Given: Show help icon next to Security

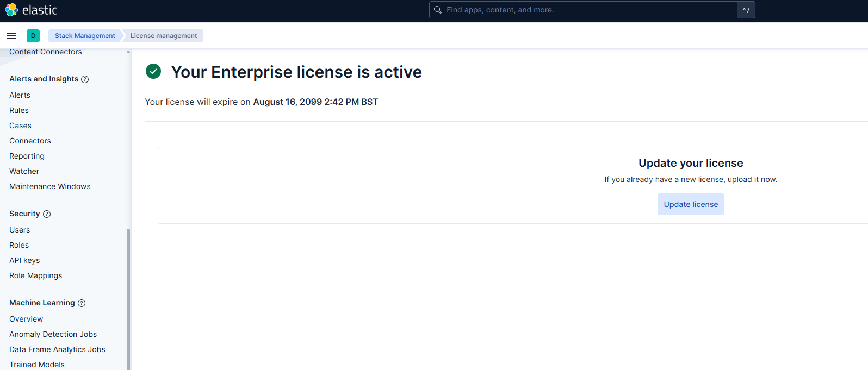Looking at the screenshot, I should [47, 214].
